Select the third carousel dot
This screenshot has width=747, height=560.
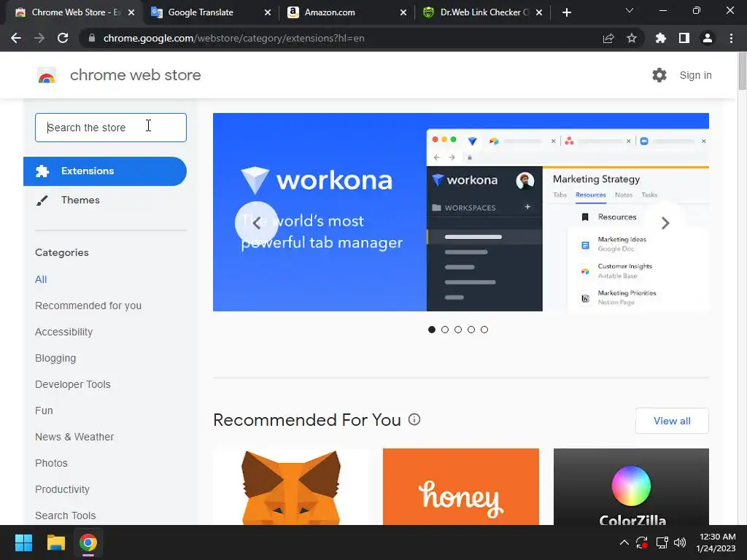tap(458, 330)
